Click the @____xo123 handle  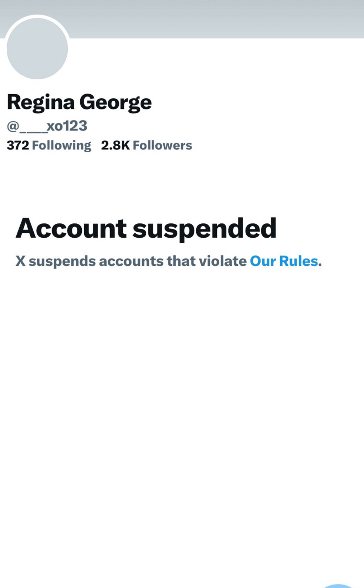point(47,126)
